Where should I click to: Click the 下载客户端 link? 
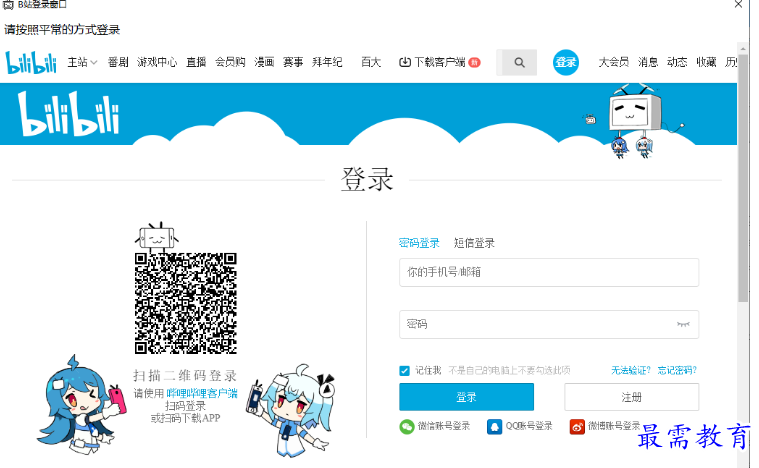click(440, 62)
